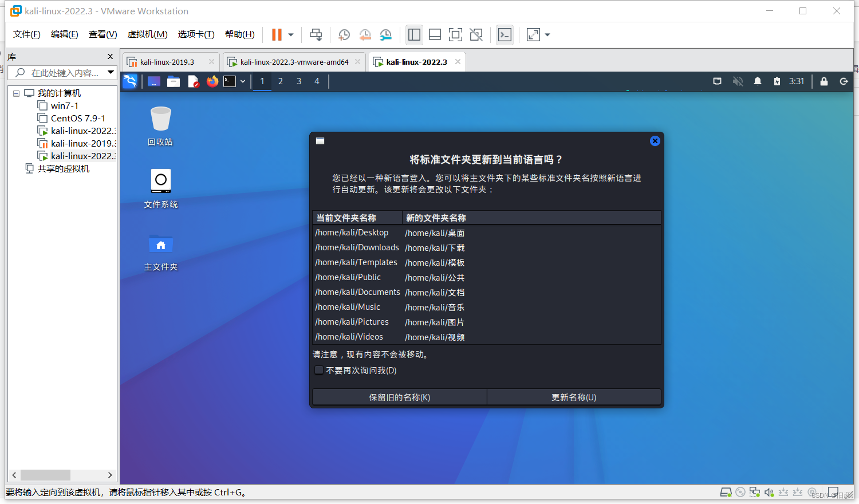The width and height of the screenshot is (859, 504).
Task: Close the folder rename dialog
Action: click(x=655, y=141)
